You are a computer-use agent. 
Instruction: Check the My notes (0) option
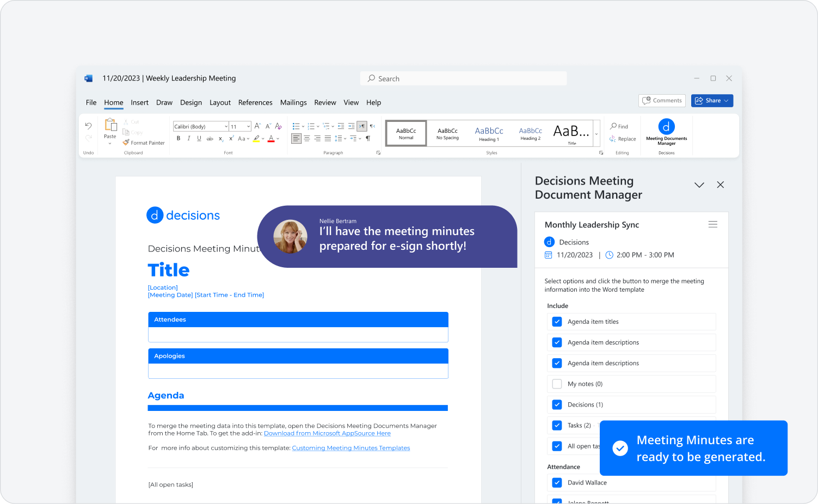point(557,384)
